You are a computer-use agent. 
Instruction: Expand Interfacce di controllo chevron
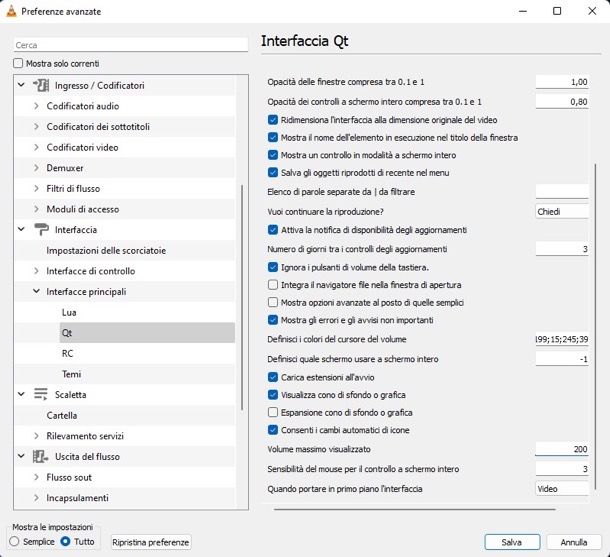36,271
